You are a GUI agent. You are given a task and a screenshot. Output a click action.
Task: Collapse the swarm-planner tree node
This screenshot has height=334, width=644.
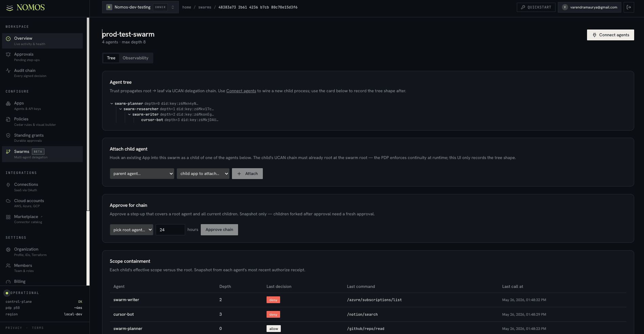click(x=112, y=104)
